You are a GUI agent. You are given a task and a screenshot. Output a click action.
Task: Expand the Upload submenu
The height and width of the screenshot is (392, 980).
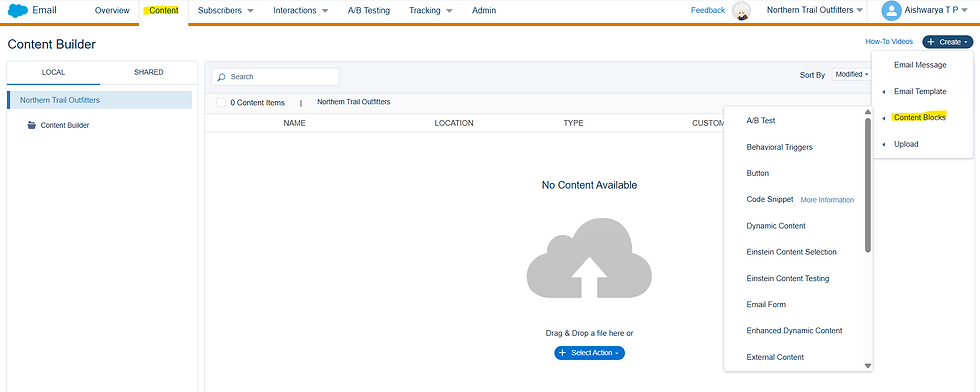[x=906, y=144]
